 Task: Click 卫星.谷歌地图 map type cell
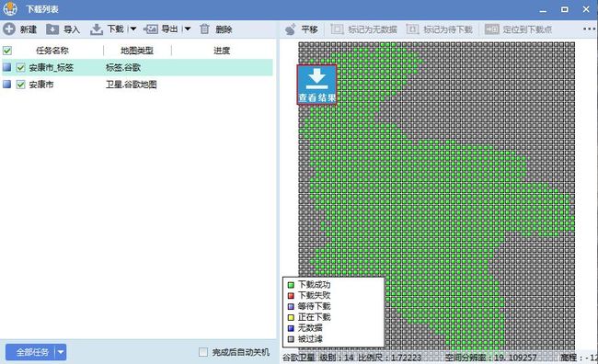[132, 85]
